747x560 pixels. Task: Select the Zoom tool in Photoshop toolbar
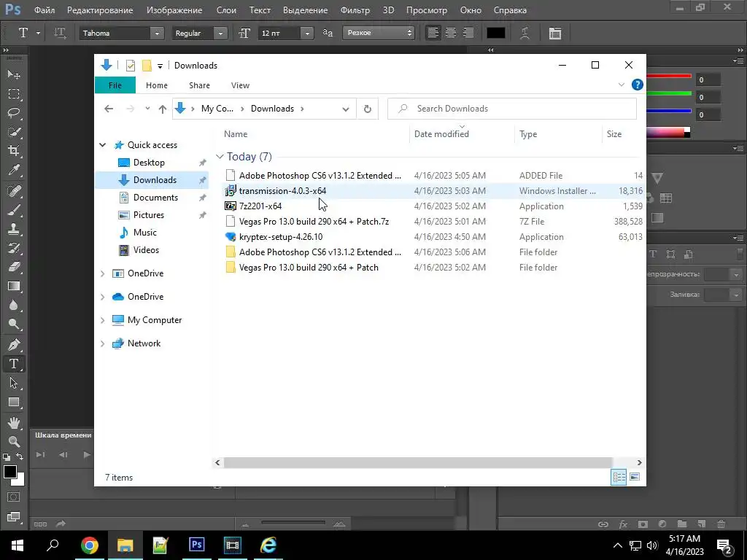click(14, 441)
